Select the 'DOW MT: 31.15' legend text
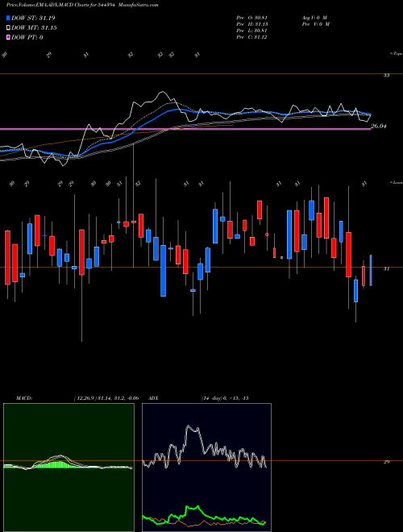Screen dimensions: 403x532 [x=34, y=28]
